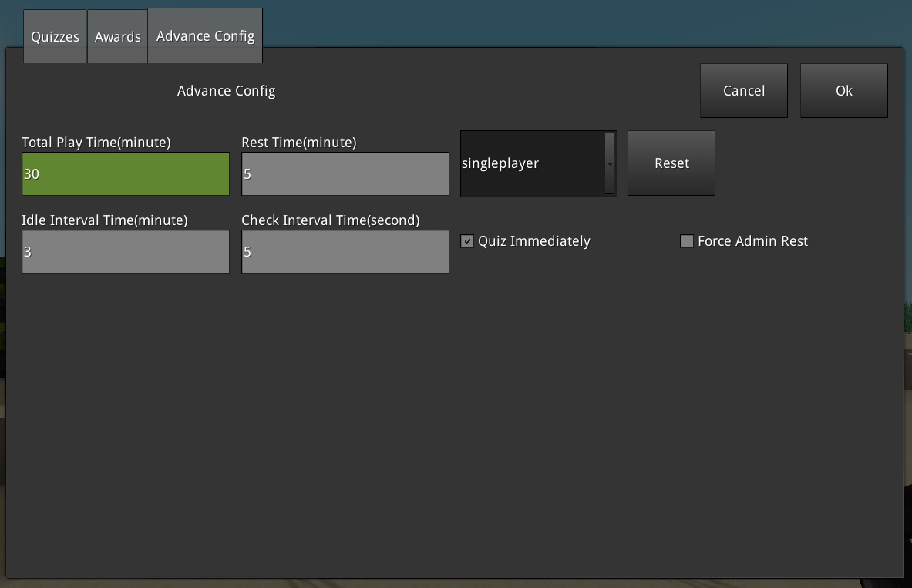
Task: Click the Advance Config heading label
Action: tap(226, 90)
